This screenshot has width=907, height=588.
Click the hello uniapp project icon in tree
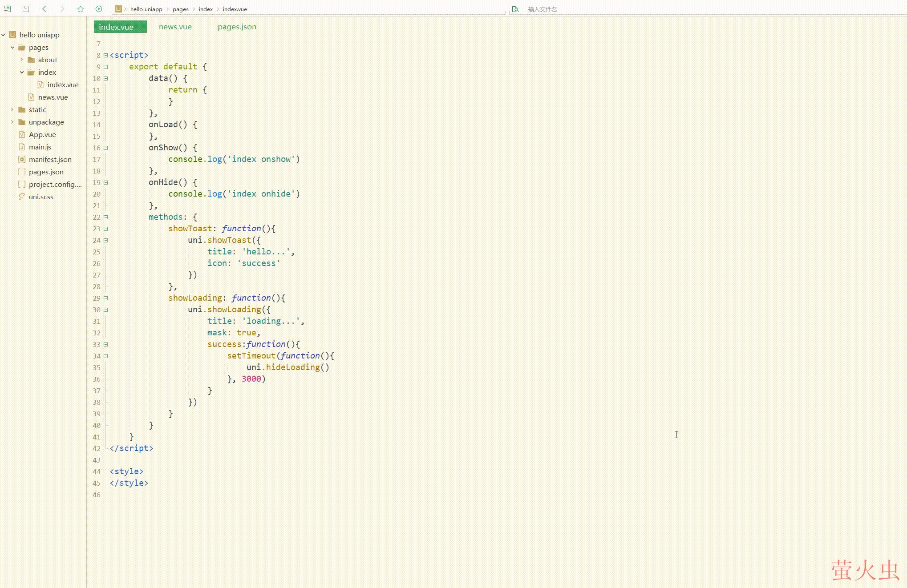click(12, 35)
